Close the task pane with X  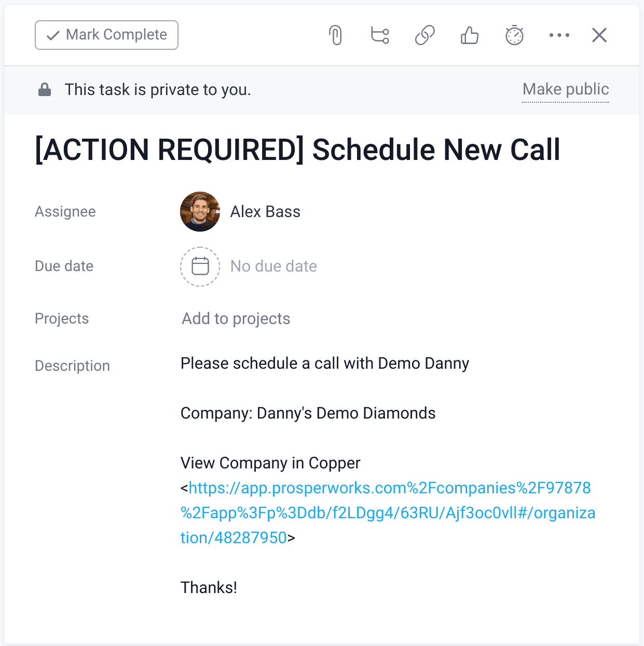599,35
